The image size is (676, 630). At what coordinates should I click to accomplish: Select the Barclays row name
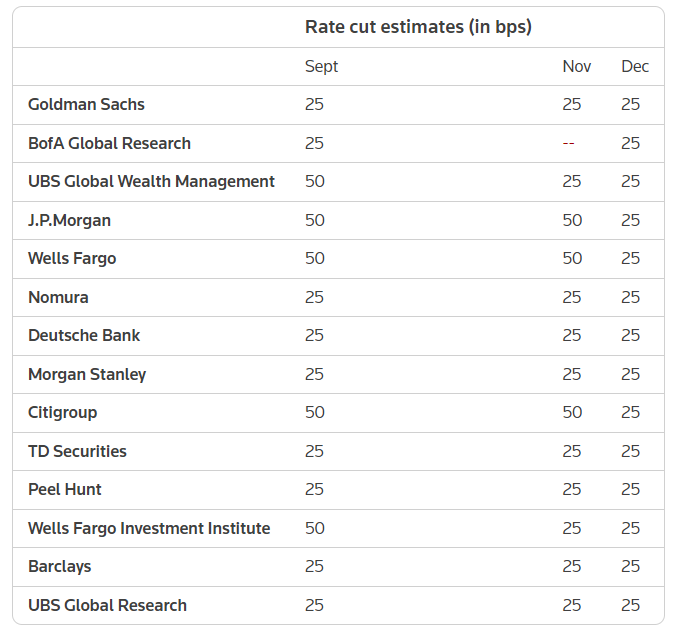click(x=59, y=567)
